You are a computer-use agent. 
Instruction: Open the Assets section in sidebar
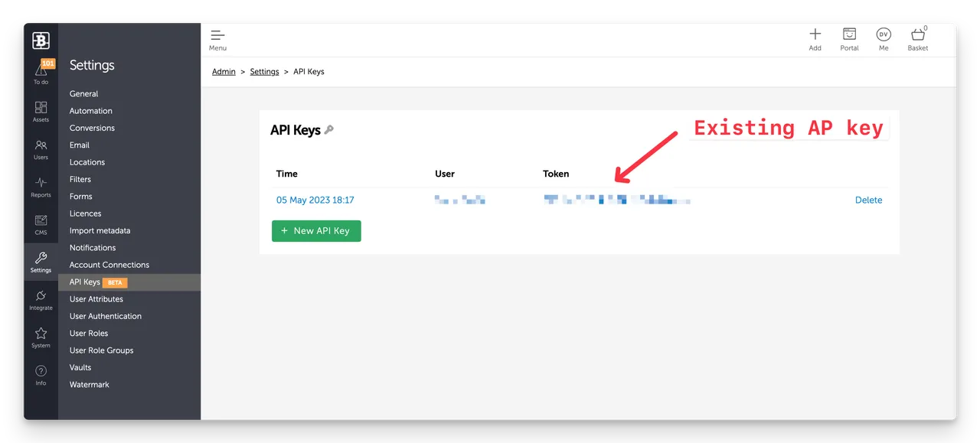[41, 108]
